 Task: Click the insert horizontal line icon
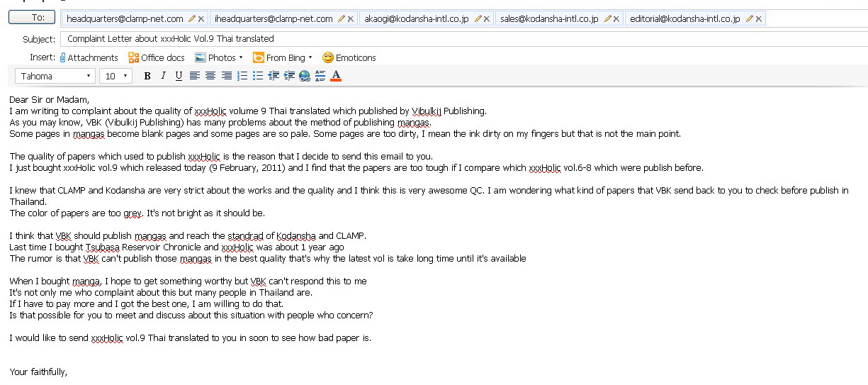pos(320,76)
